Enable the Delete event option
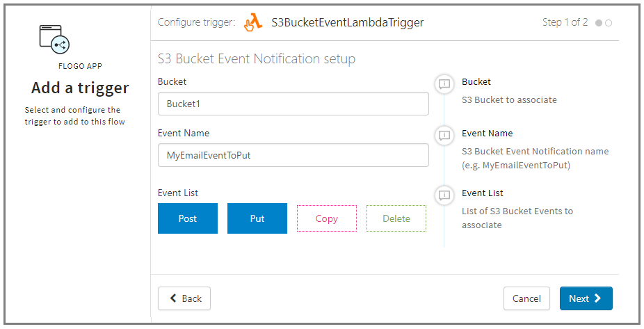644x329 pixels. tap(396, 218)
